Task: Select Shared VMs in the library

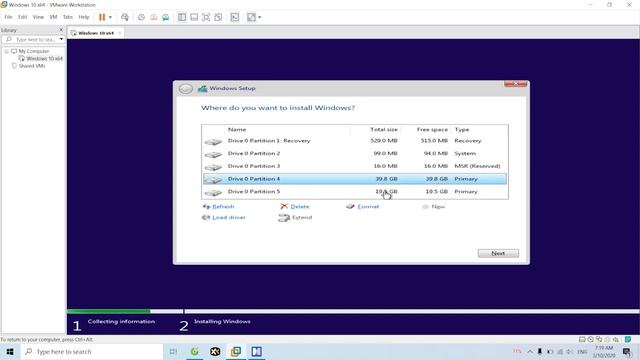Action: click(x=31, y=66)
